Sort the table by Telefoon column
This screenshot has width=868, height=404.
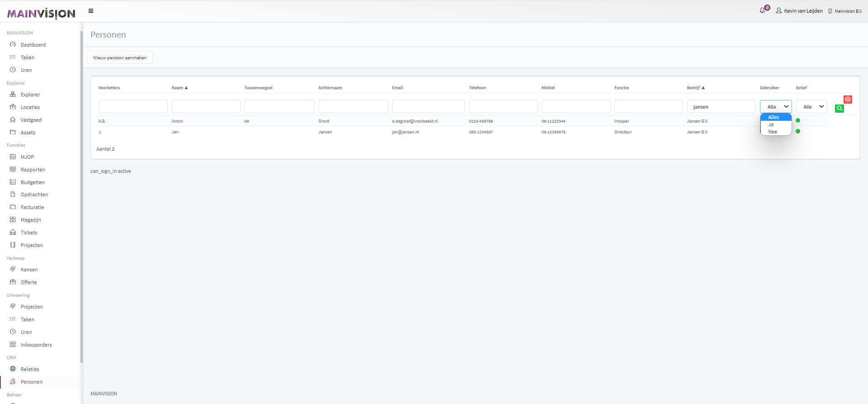coord(477,88)
